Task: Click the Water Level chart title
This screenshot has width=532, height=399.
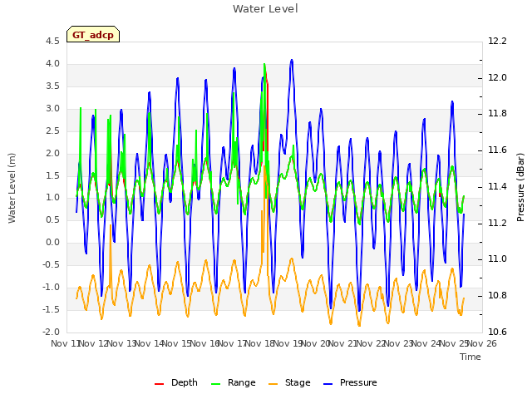Action: click(x=265, y=8)
